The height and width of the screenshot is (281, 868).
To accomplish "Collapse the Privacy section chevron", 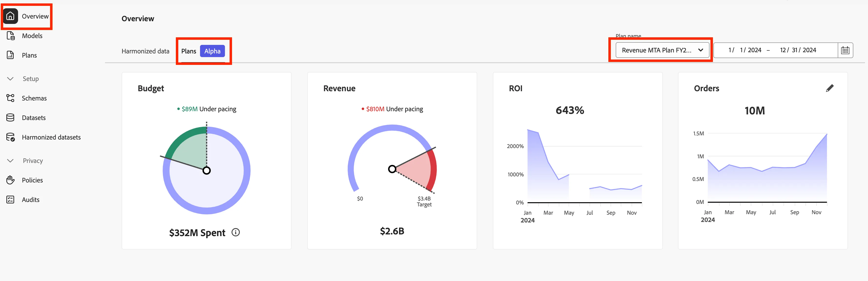I will [x=11, y=161].
